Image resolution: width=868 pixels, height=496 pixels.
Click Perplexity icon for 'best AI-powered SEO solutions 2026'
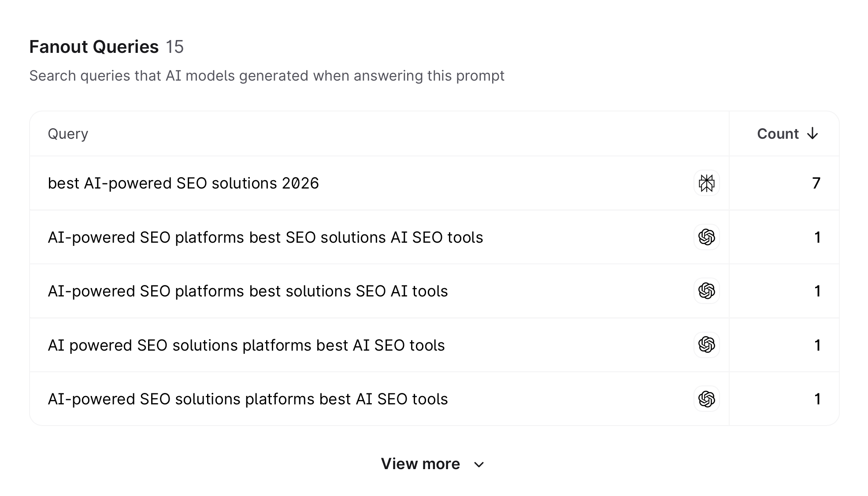(x=706, y=183)
